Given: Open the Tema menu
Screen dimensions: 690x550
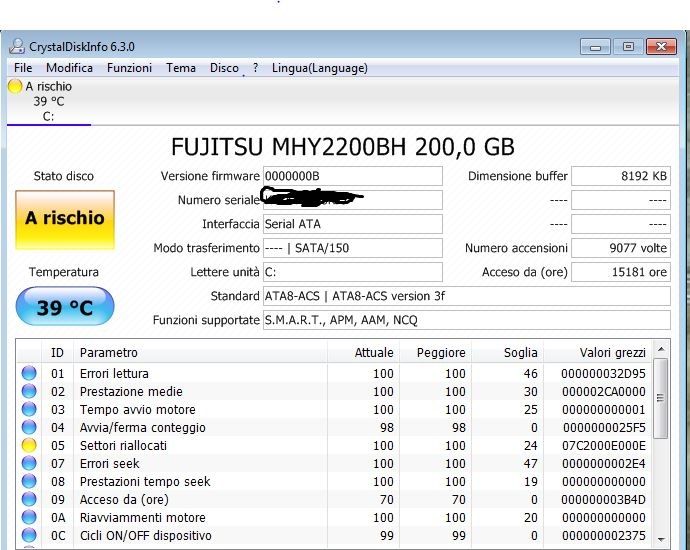Looking at the screenshot, I should [x=181, y=68].
